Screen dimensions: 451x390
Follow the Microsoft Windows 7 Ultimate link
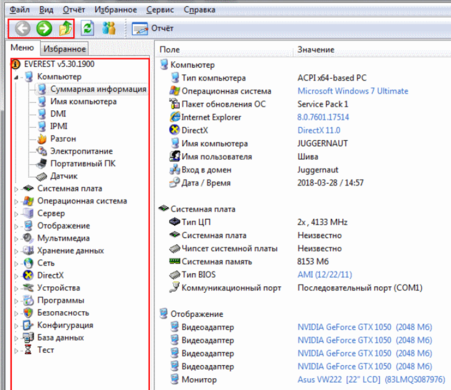(x=353, y=91)
